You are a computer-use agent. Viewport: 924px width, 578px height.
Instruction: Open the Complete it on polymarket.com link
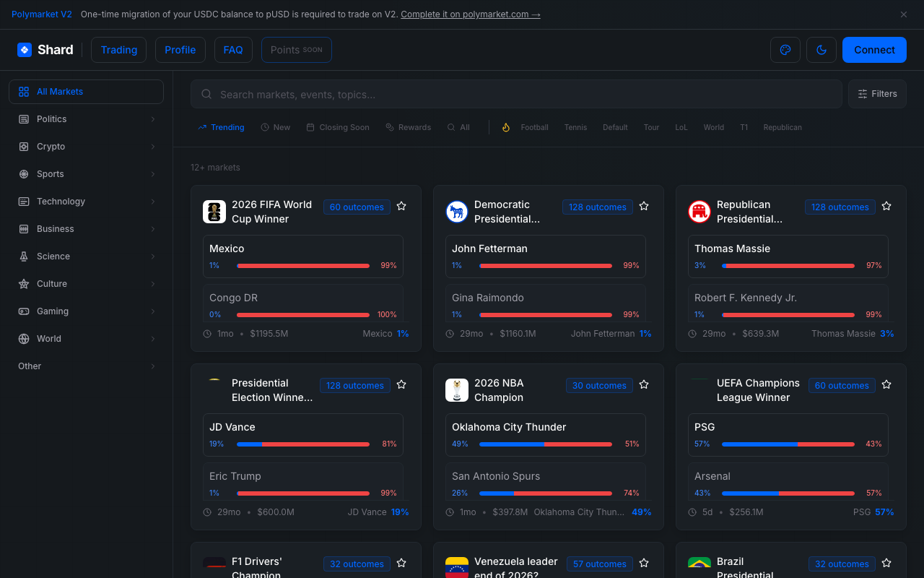point(471,14)
